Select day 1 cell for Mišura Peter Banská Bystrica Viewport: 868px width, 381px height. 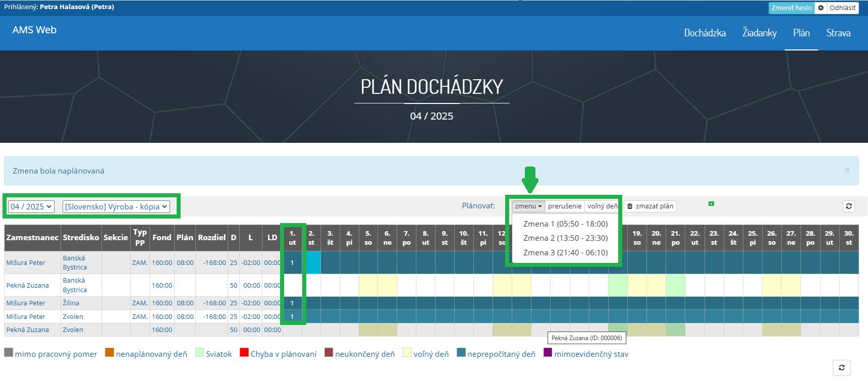coord(292,262)
